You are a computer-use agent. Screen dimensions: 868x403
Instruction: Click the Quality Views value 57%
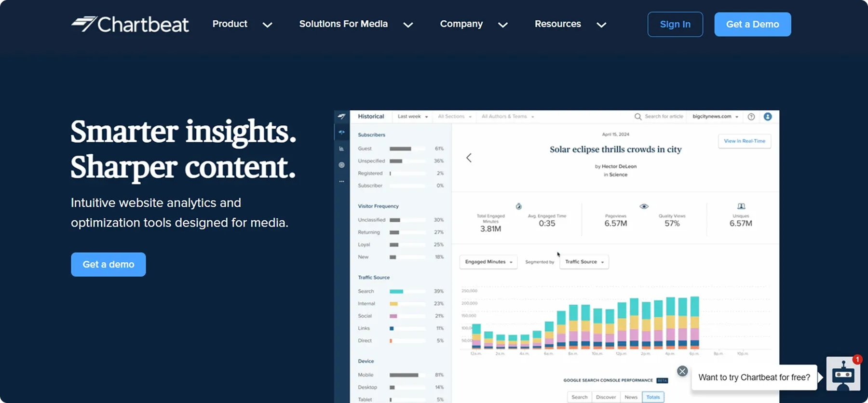click(x=672, y=223)
